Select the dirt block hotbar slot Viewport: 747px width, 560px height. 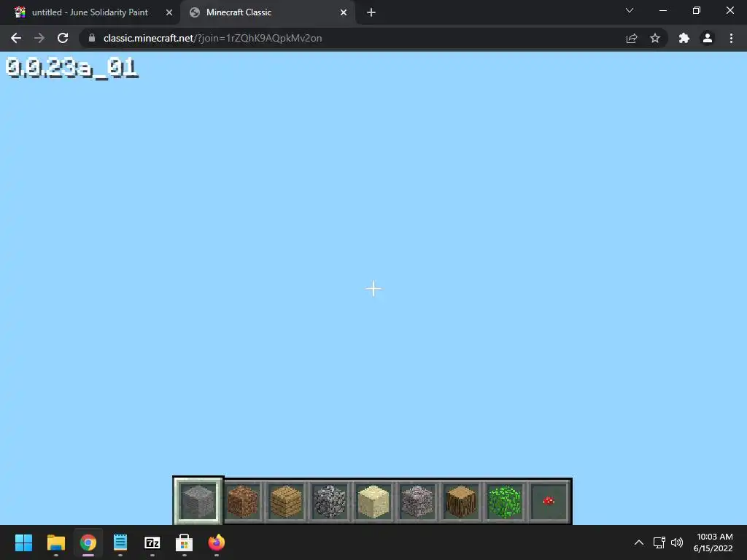tap(242, 502)
